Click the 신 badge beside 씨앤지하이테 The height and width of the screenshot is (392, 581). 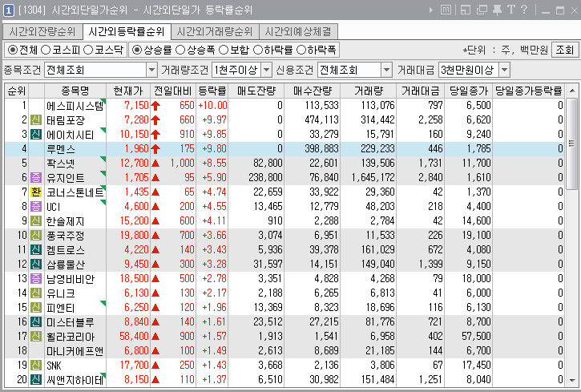coord(36,380)
